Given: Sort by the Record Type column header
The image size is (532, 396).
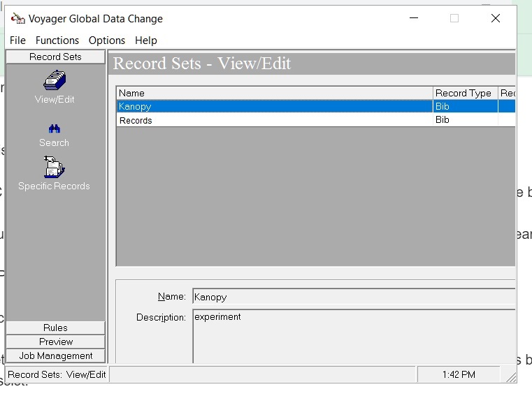Looking at the screenshot, I should point(464,93).
